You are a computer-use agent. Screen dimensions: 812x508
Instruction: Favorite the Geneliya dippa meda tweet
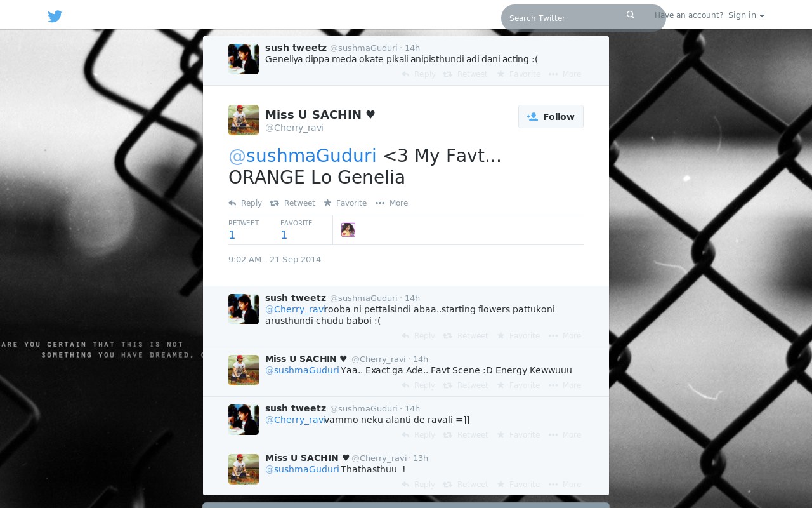point(518,74)
